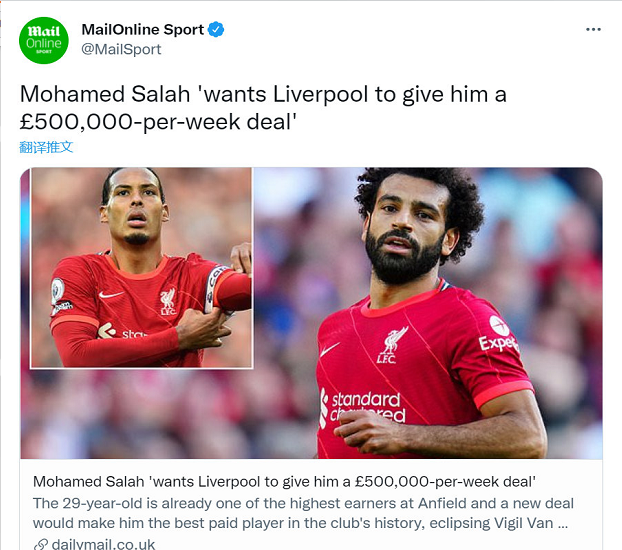Viewport: 622px width, 550px height.
Task: Click the Premier League sleeve badge in inset
Action: 58,290
